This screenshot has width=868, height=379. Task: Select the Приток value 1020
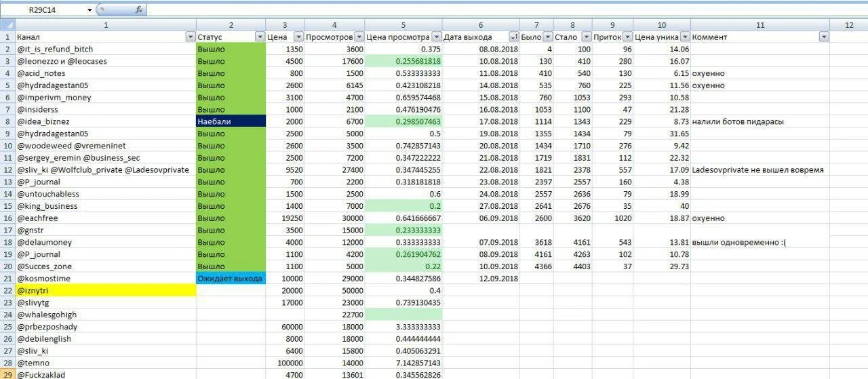pyautogui.click(x=613, y=218)
